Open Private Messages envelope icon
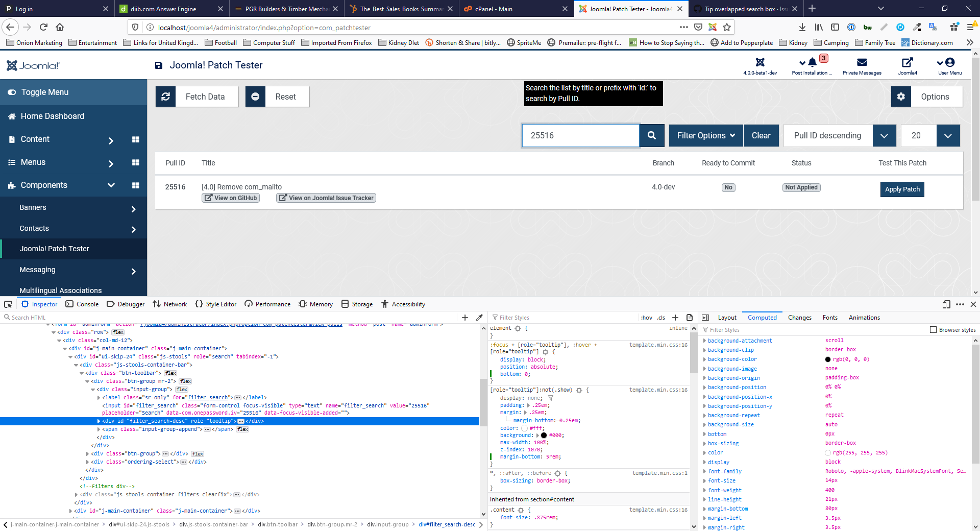Viewport: 980px width, 531px height. 862,62
